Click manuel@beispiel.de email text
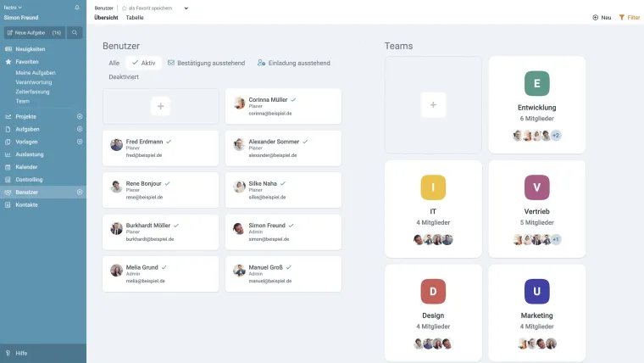 (x=269, y=282)
